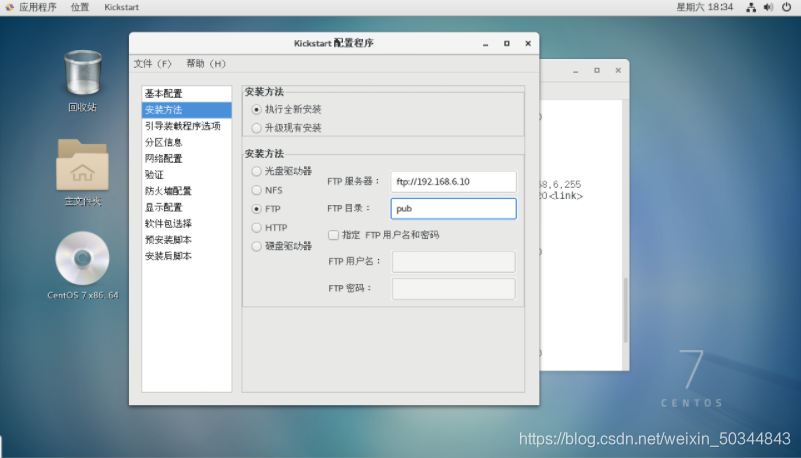
Task: Click Kickstart in the top panel
Action: tap(122, 7)
